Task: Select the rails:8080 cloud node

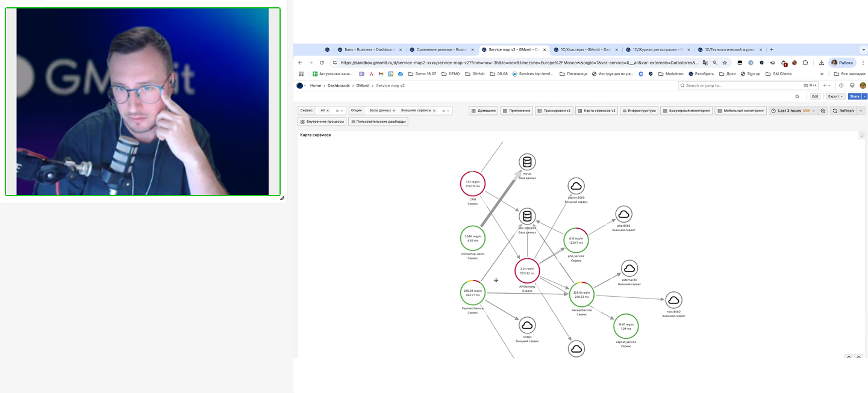Action: tap(673, 300)
